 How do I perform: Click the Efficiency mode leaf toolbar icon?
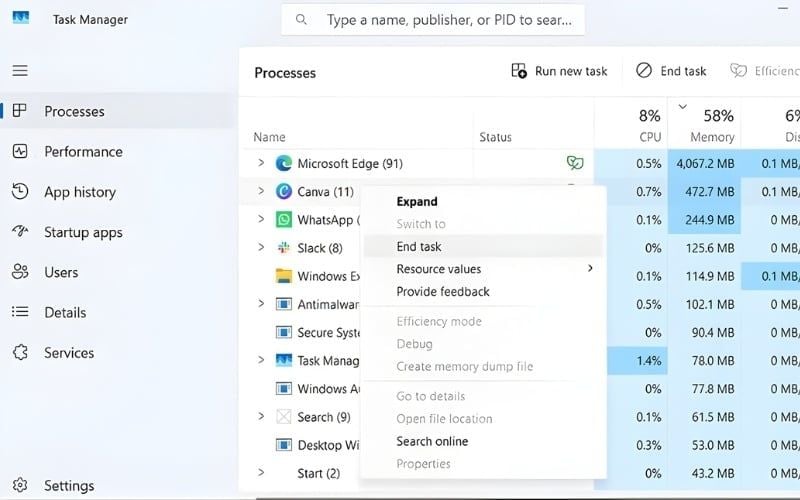click(738, 70)
